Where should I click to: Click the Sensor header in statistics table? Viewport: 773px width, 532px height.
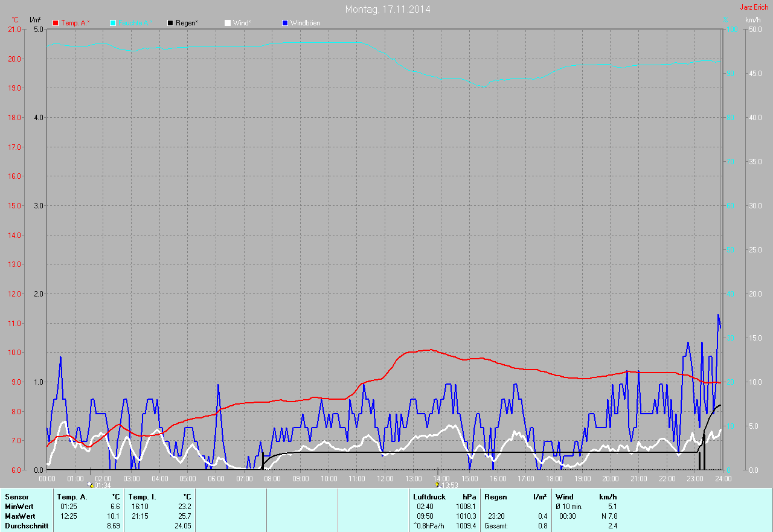(16, 497)
